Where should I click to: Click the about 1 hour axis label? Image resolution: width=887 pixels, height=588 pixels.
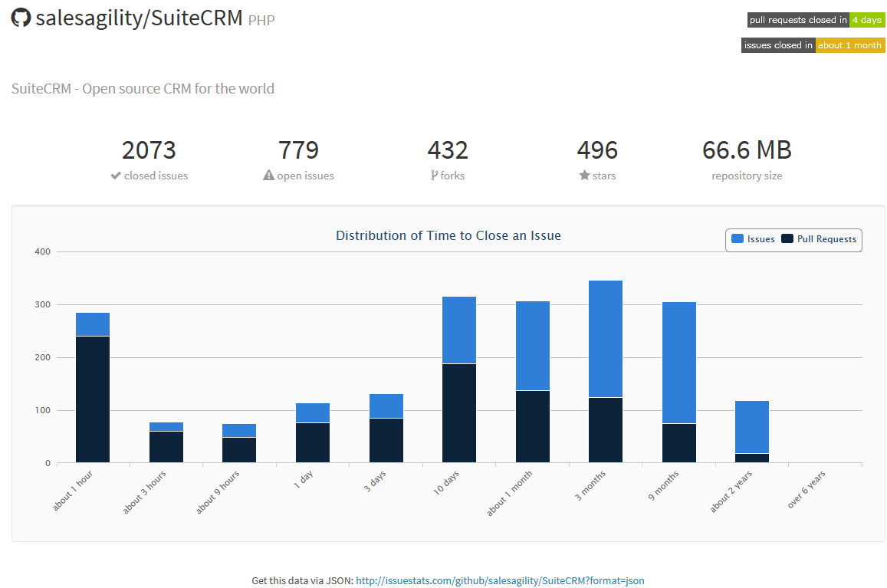tap(72, 490)
